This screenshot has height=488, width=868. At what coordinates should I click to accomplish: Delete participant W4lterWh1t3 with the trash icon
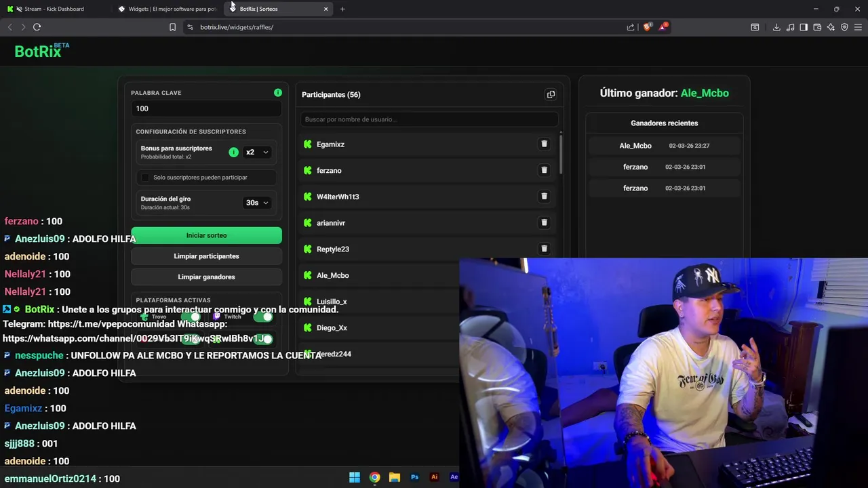[x=544, y=197]
